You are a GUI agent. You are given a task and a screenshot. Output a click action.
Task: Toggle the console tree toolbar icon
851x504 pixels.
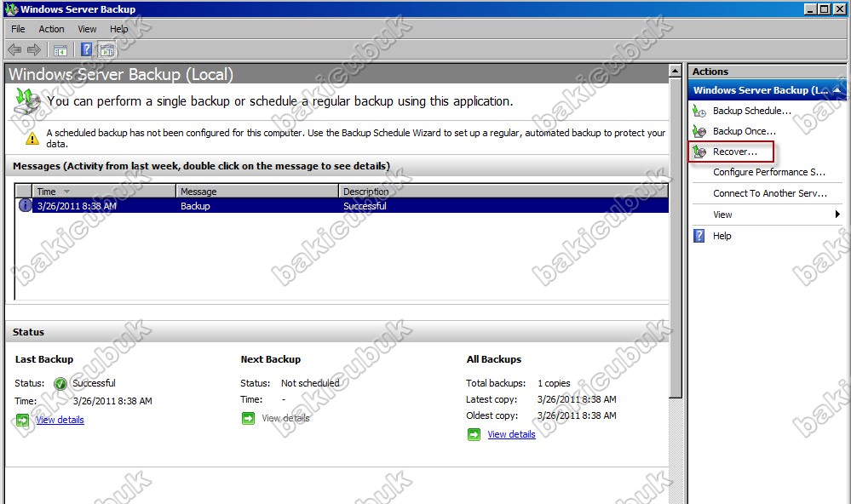coord(60,50)
